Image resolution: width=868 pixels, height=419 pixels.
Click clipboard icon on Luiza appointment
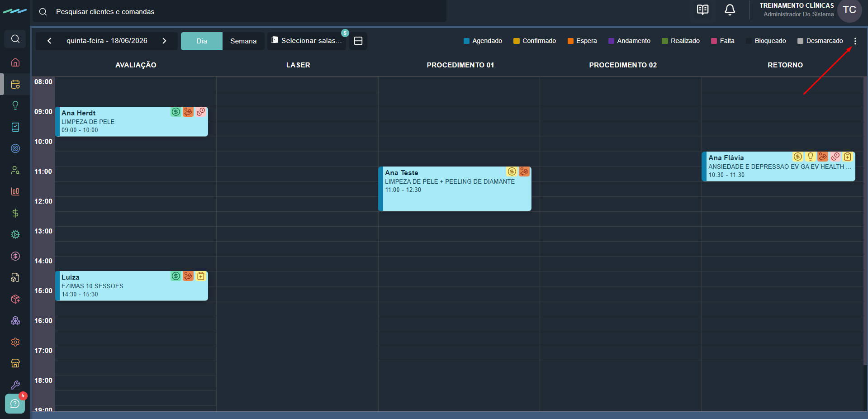click(201, 276)
